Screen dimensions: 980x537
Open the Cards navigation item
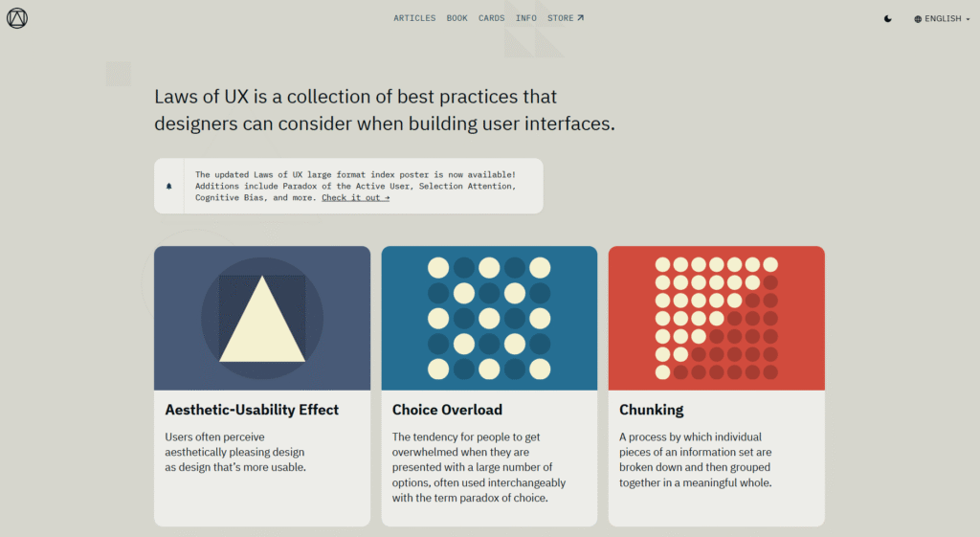click(x=491, y=18)
